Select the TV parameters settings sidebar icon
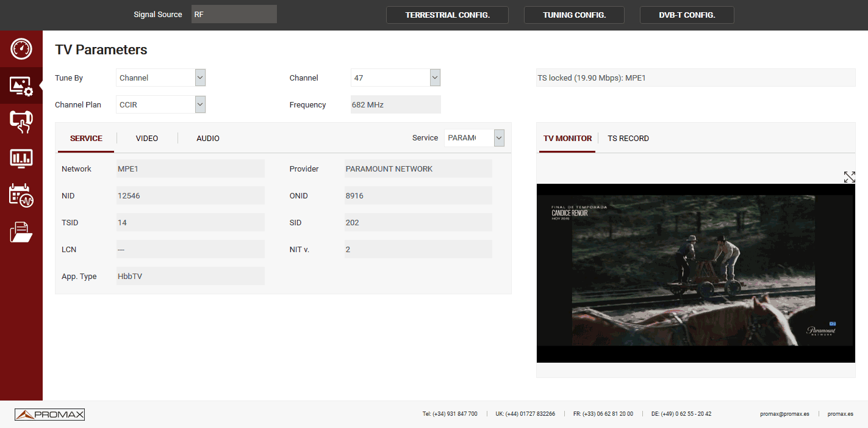The image size is (868, 428). (21, 85)
